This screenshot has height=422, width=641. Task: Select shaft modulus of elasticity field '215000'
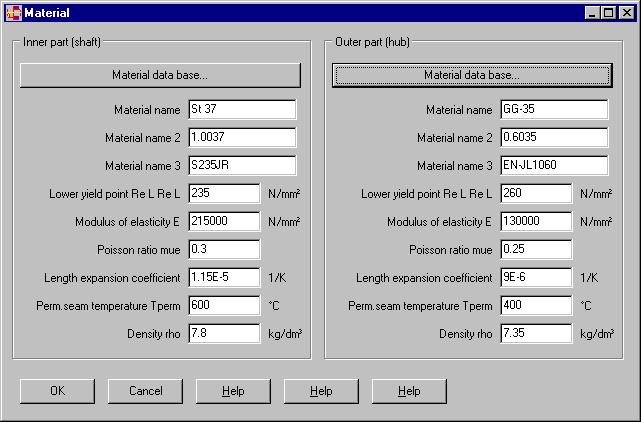pos(223,222)
